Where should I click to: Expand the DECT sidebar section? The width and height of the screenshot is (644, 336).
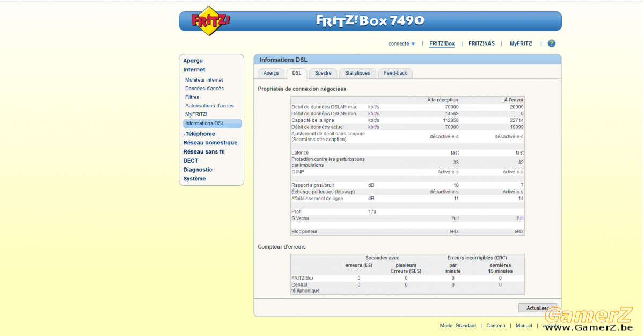click(x=191, y=160)
